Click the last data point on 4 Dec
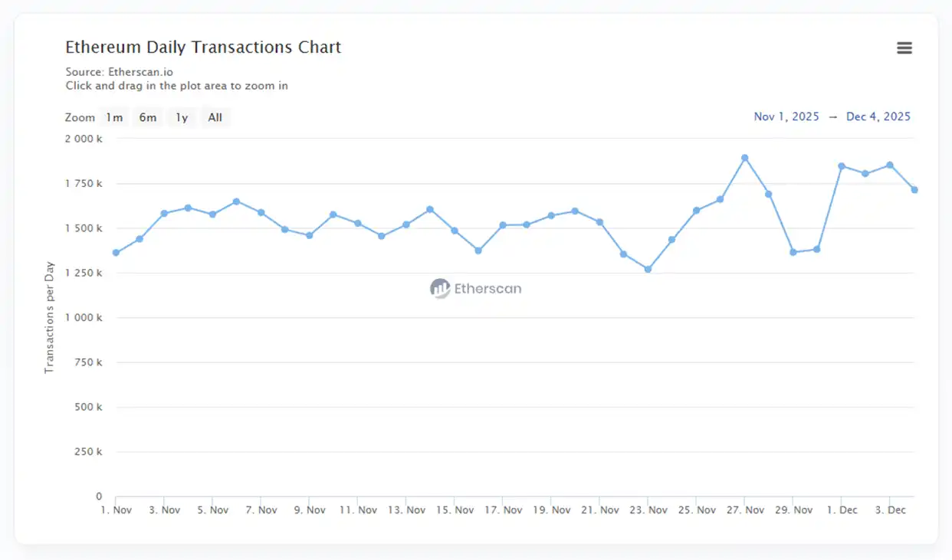Screen dimensions: 952x560 point(914,189)
